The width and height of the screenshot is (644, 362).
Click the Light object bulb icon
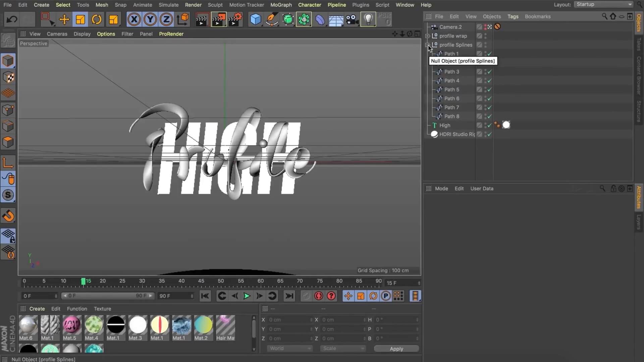[x=368, y=19]
